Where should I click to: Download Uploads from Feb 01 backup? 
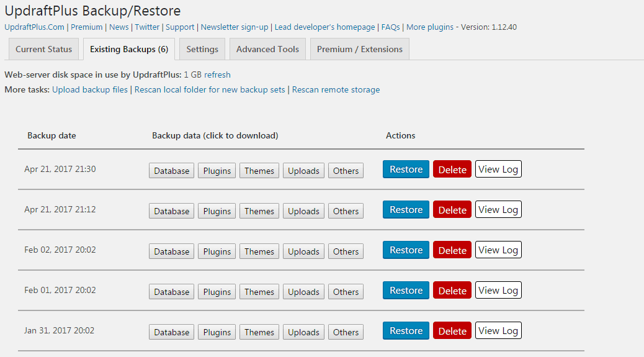tap(303, 292)
